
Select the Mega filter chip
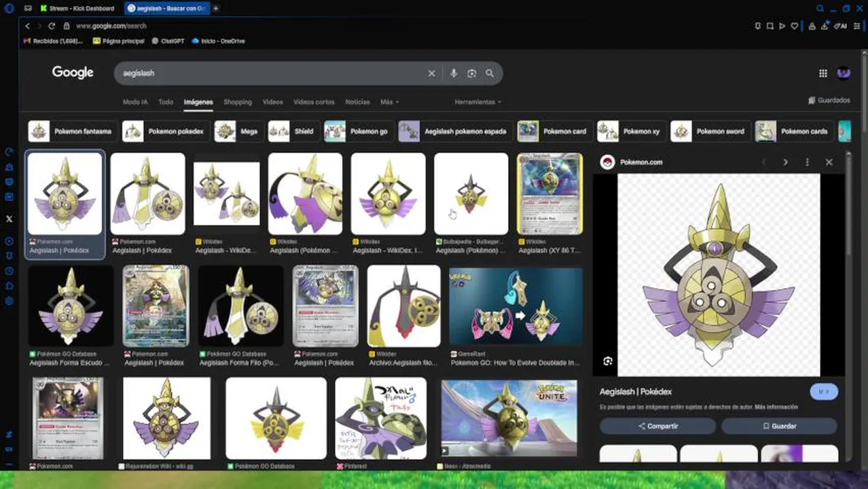[x=237, y=132]
